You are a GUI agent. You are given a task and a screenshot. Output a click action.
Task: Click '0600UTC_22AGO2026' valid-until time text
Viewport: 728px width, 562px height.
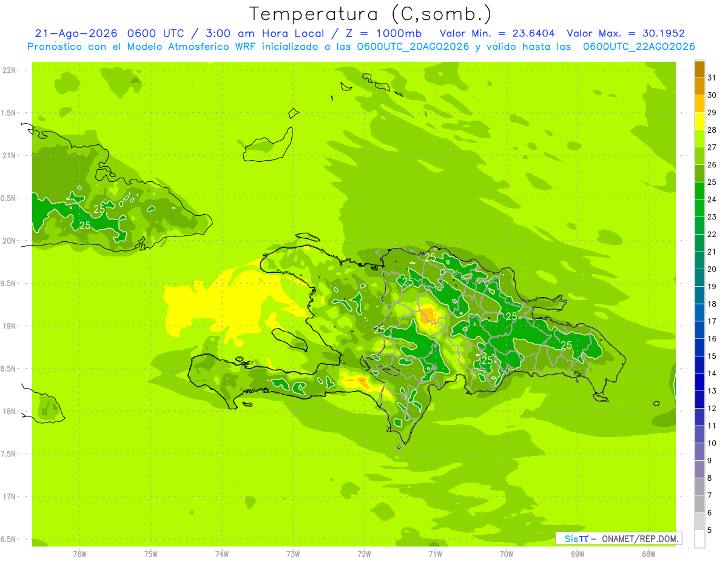639,47
